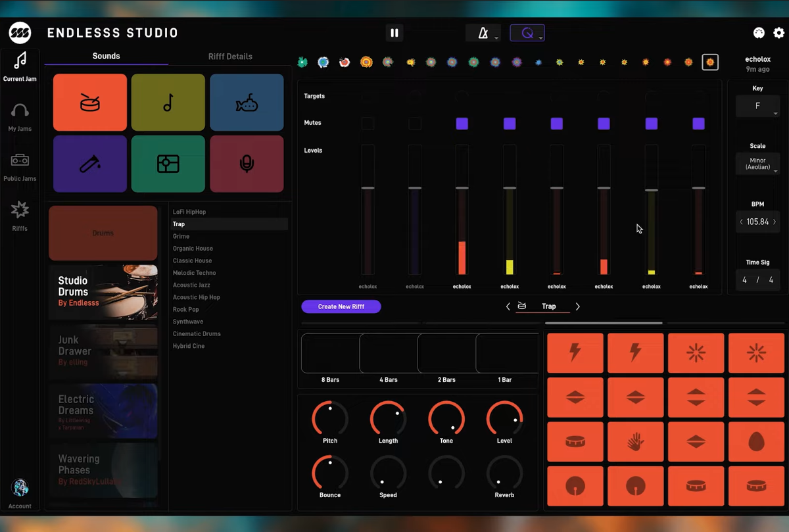
Task: Toggle the last channel's mute button
Action: (x=698, y=124)
